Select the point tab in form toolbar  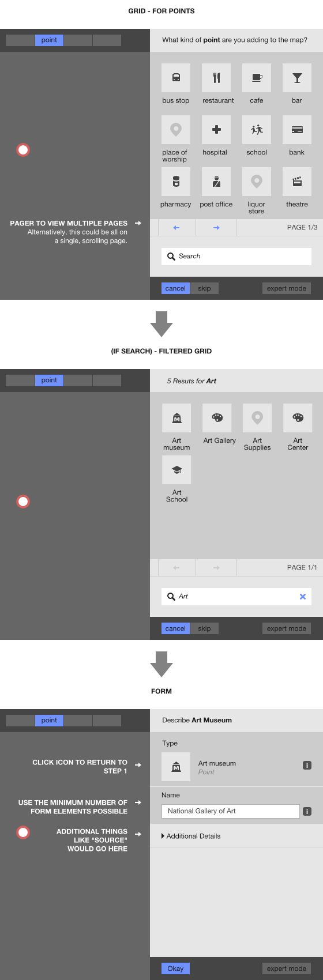49,721
